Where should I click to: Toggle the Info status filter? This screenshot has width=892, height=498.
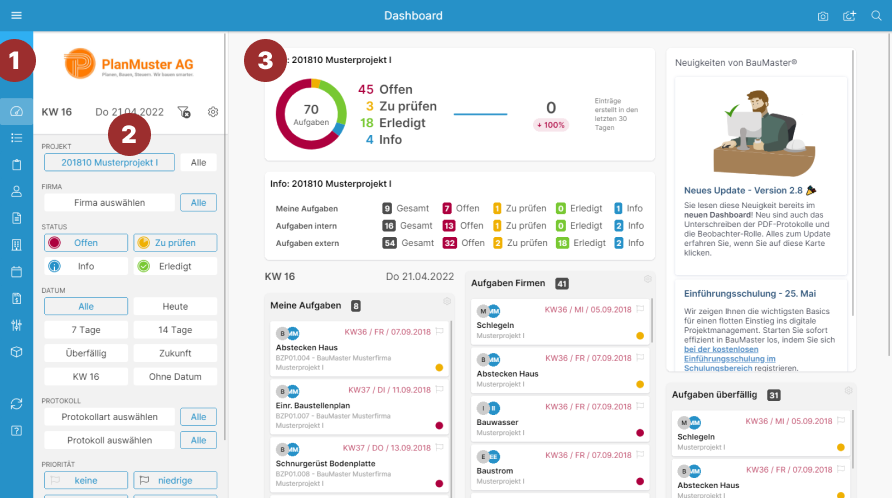pos(86,266)
